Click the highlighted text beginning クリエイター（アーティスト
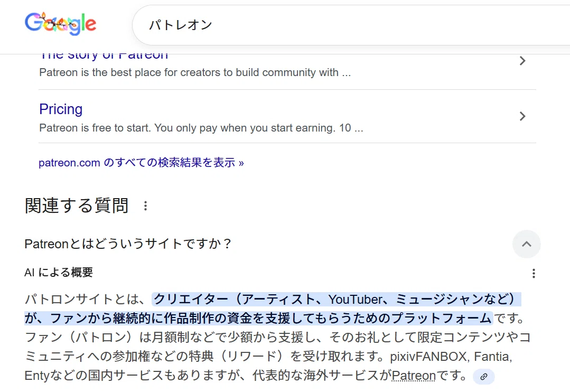The image size is (570, 392). point(273,309)
